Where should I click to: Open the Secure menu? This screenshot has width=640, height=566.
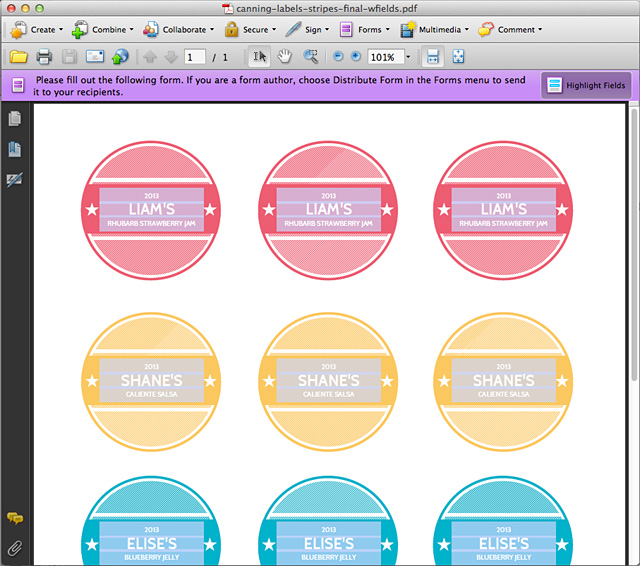[x=250, y=30]
